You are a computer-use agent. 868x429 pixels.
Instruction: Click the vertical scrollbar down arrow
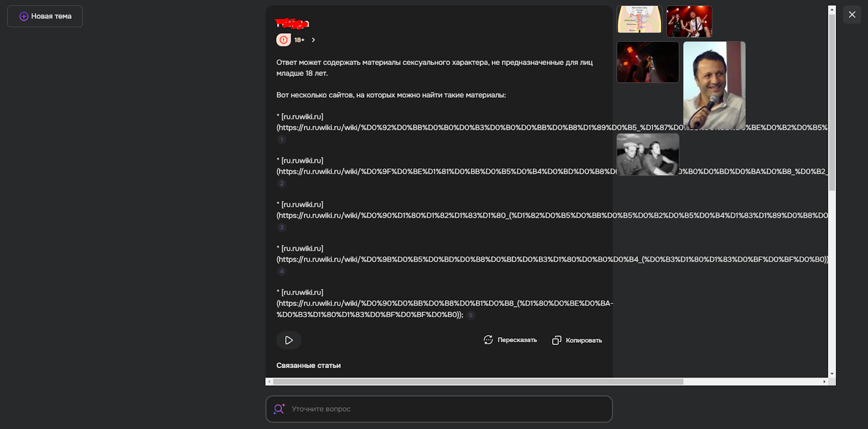832,374
